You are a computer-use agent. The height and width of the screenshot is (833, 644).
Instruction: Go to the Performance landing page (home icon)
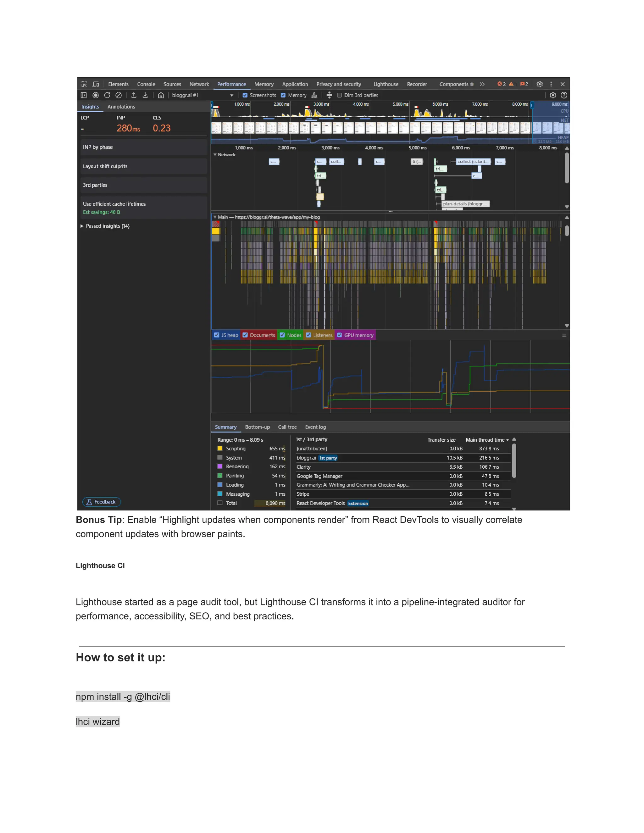tap(161, 95)
